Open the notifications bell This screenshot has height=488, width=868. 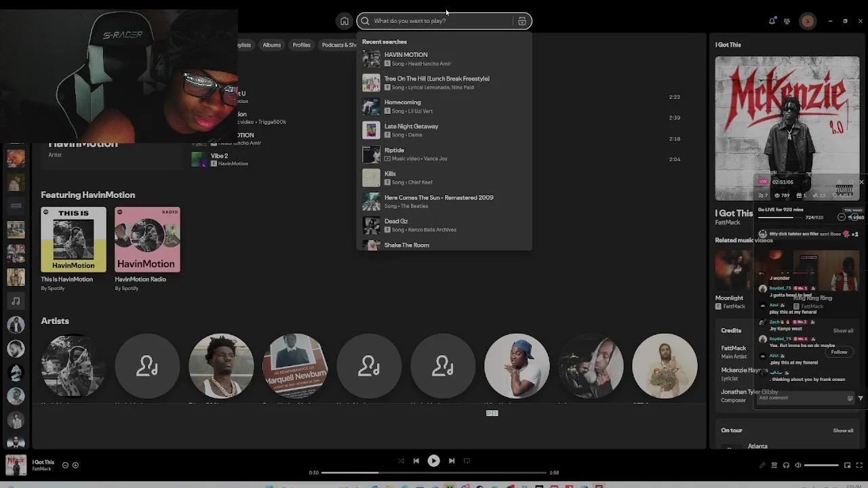[x=772, y=21]
